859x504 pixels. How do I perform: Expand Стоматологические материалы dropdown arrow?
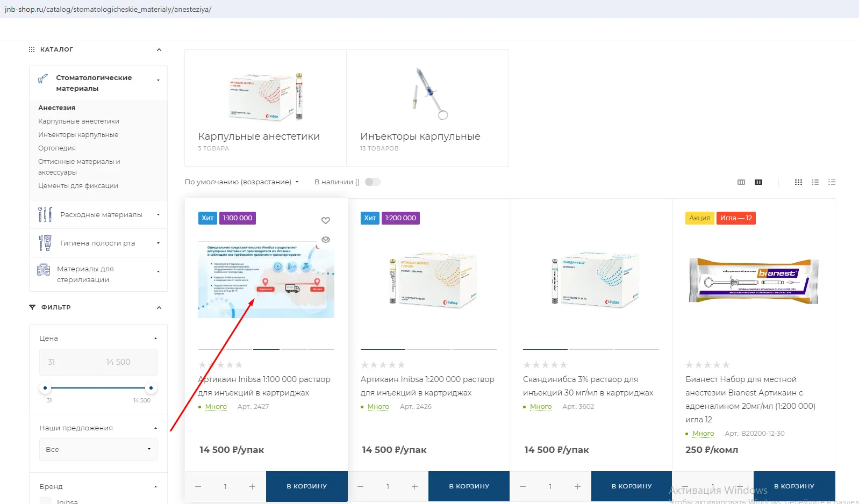click(158, 81)
